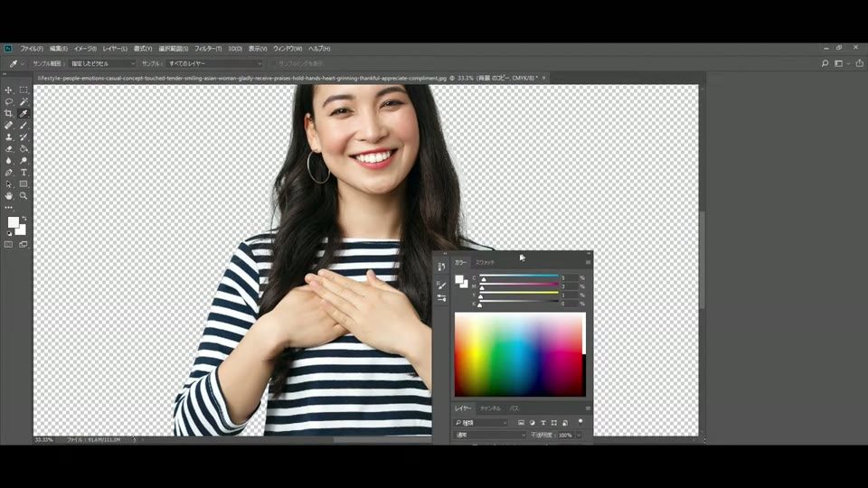Select the Rectangular Marquee tool

click(x=24, y=89)
